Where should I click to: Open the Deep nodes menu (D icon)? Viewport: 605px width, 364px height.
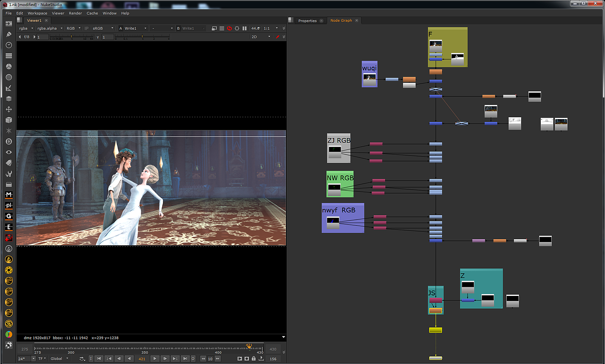pyautogui.click(x=9, y=141)
